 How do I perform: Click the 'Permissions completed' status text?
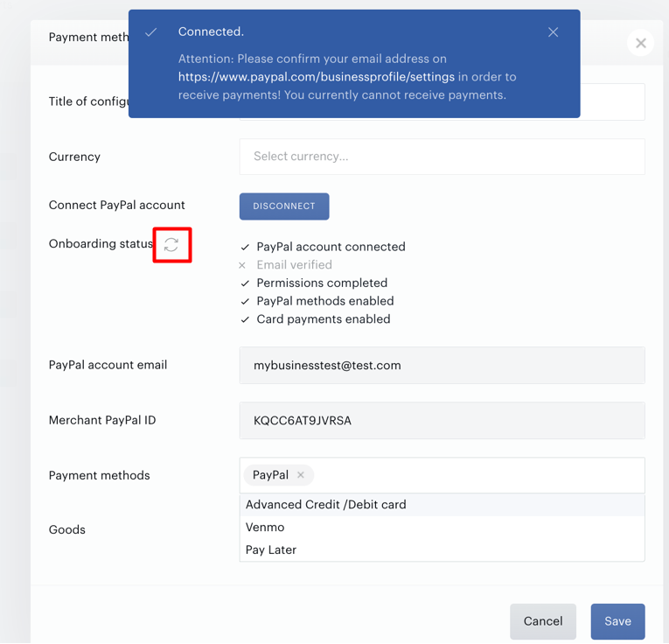point(322,283)
